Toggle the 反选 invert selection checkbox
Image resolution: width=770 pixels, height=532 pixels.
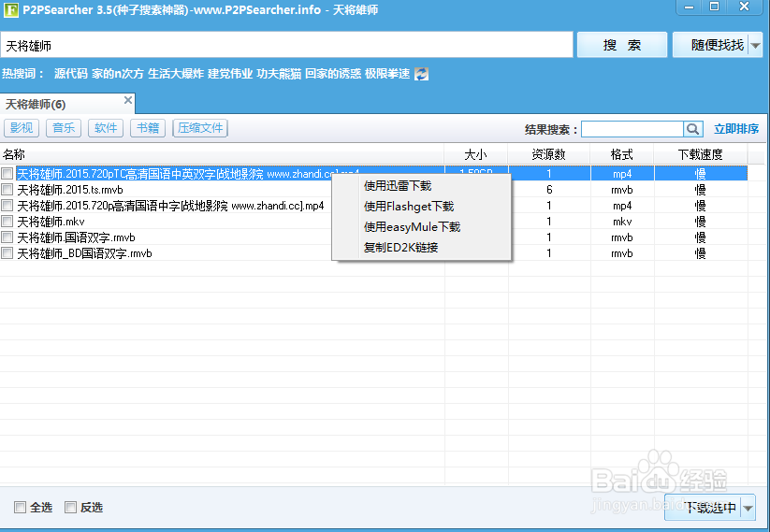pos(71,508)
